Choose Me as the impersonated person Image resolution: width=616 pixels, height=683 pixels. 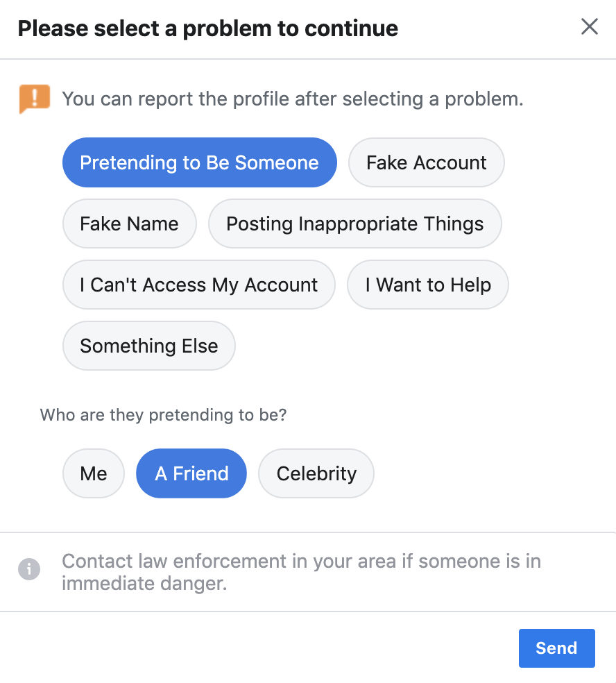[94, 473]
